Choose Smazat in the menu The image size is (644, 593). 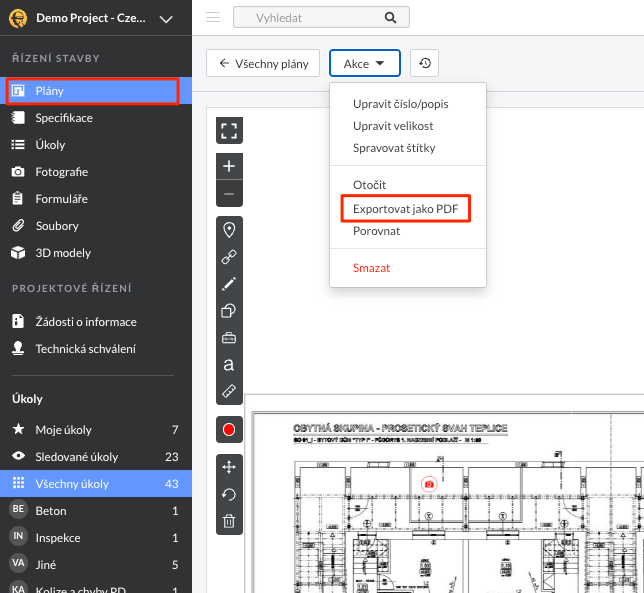pyautogui.click(x=371, y=268)
